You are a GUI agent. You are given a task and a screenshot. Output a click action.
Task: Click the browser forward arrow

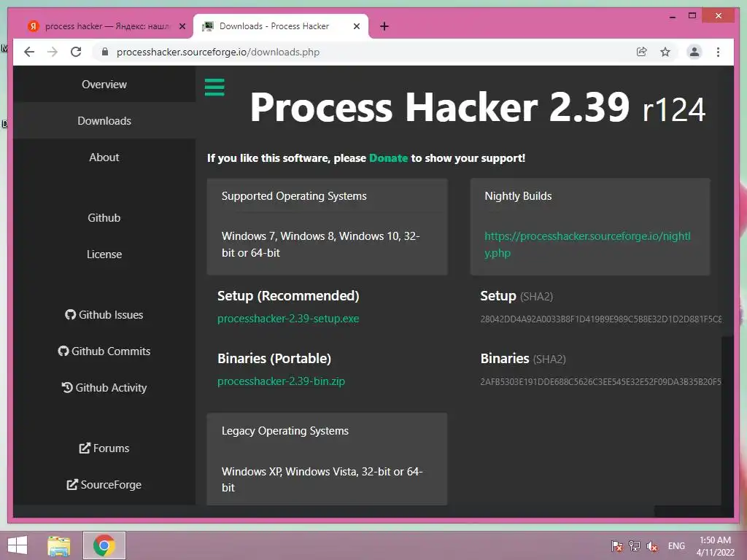pos(53,52)
